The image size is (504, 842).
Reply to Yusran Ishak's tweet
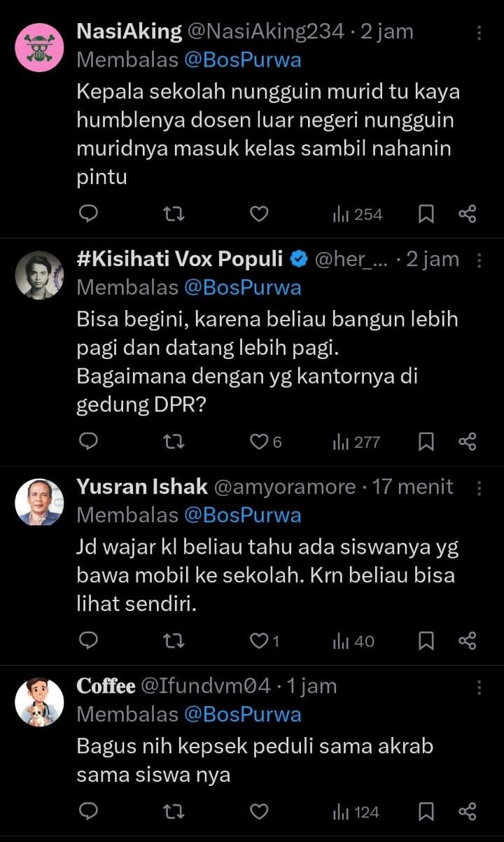coord(88,640)
